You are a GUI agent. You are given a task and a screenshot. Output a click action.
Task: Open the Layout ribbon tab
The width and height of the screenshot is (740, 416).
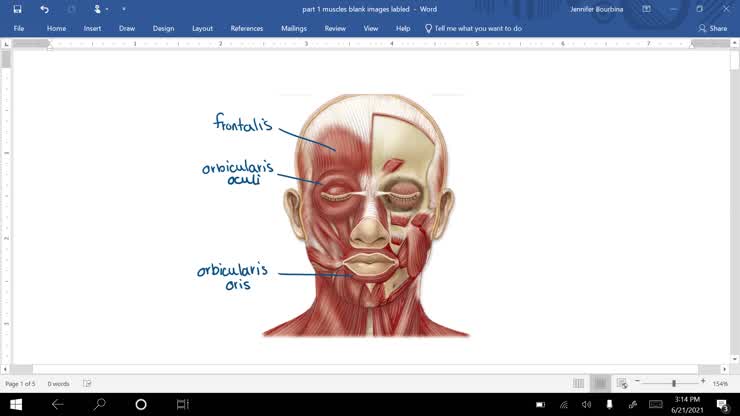(202, 28)
